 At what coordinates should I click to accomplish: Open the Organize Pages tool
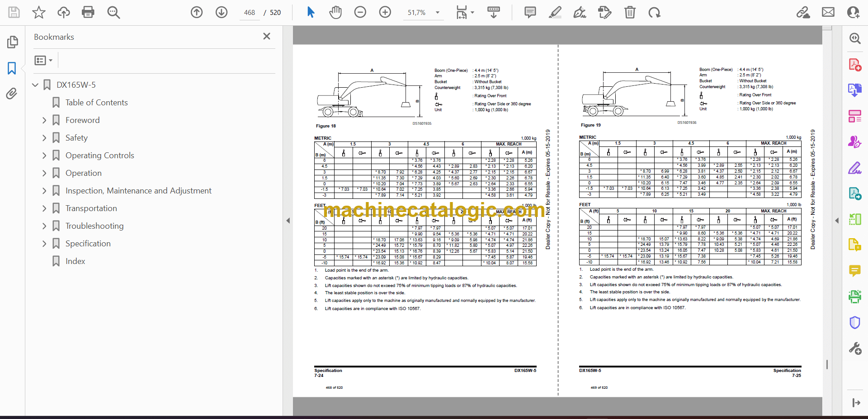pyautogui.click(x=854, y=116)
